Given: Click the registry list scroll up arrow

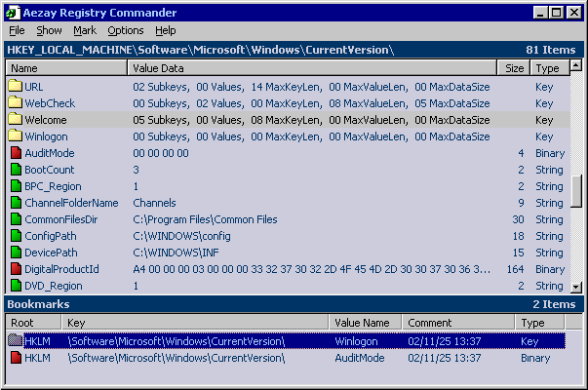Looking at the screenshot, I should click(575, 65).
